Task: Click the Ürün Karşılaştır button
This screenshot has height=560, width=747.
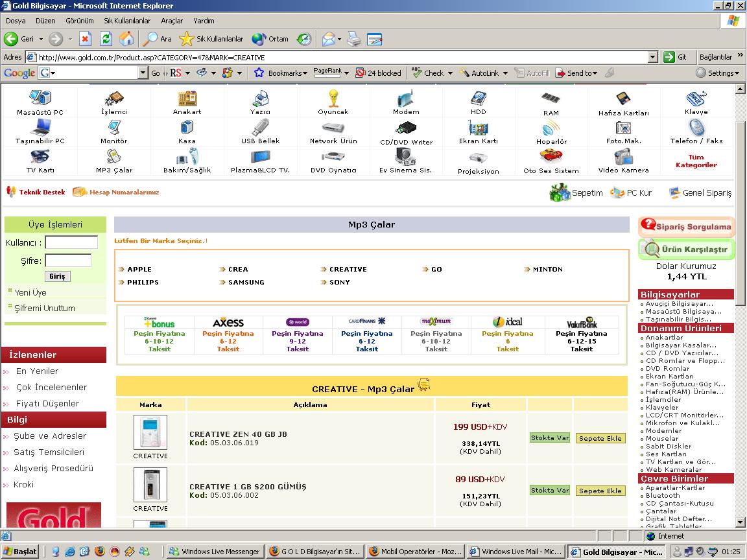Action: coord(686,249)
